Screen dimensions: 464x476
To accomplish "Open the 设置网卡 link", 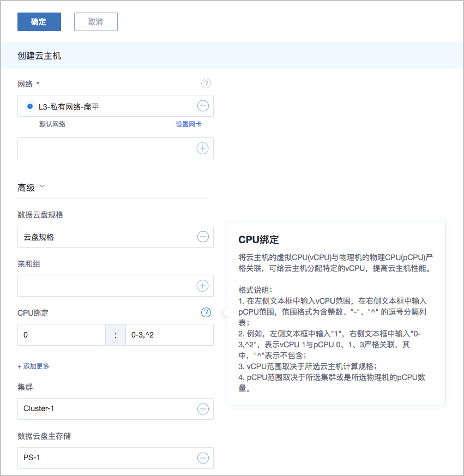I will [188, 124].
